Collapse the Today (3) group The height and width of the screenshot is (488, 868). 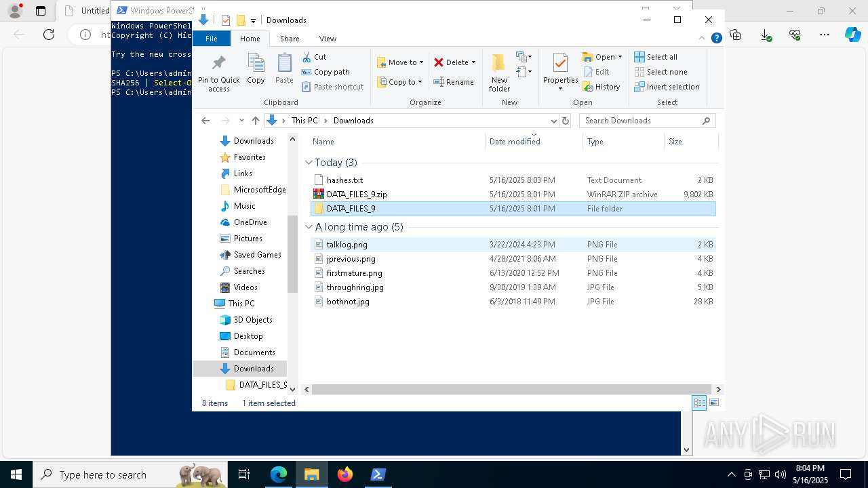309,163
